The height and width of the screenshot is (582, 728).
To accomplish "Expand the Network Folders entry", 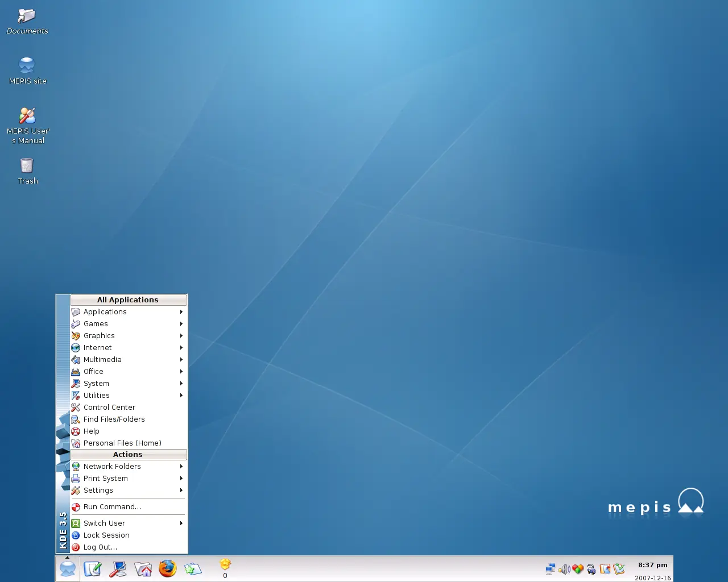I will pyautogui.click(x=129, y=467).
